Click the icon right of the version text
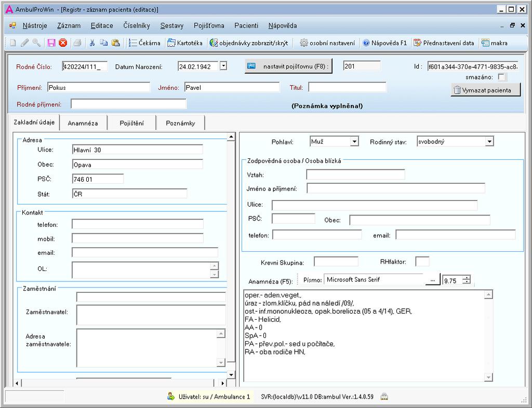The image size is (532, 408). 384,397
